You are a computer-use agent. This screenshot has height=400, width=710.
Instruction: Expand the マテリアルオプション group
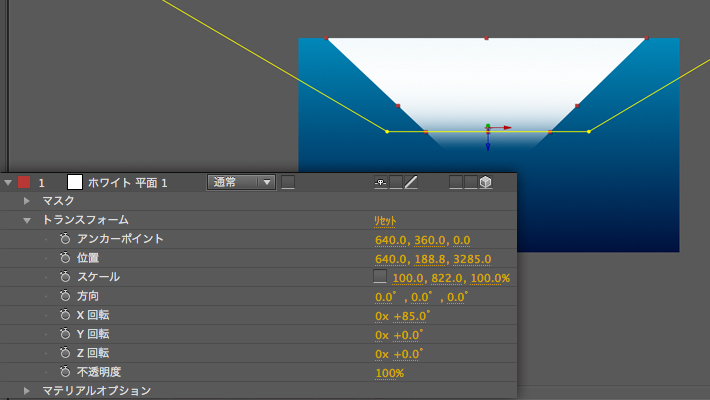pyautogui.click(x=27, y=391)
